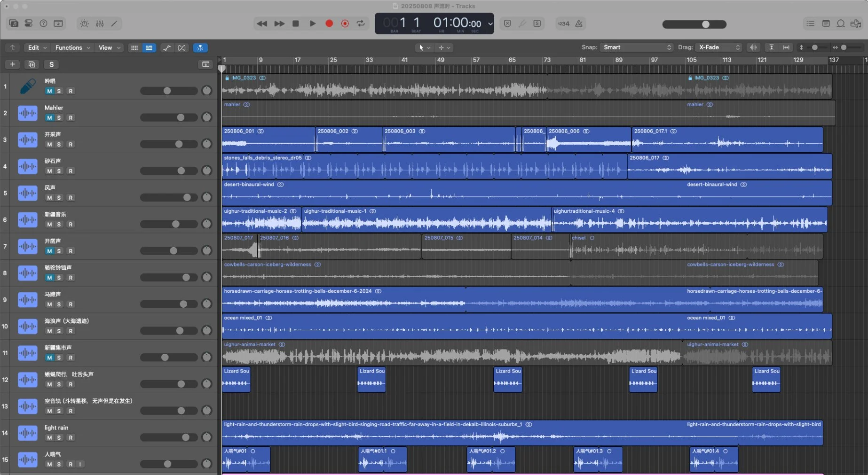Open the Edit menu in Tracks area
Image resolution: width=868 pixels, height=475 pixels.
click(38, 47)
